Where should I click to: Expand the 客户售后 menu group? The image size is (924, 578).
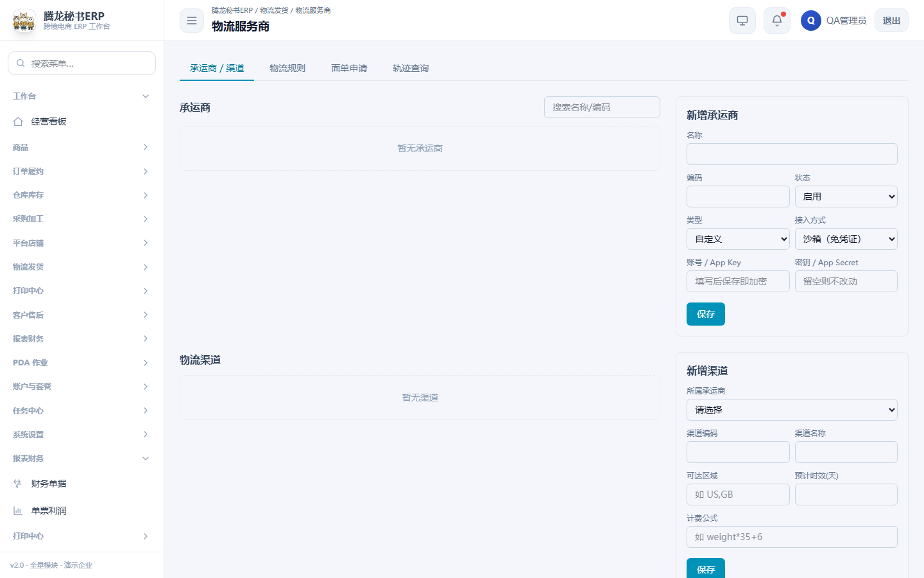(81, 315)
